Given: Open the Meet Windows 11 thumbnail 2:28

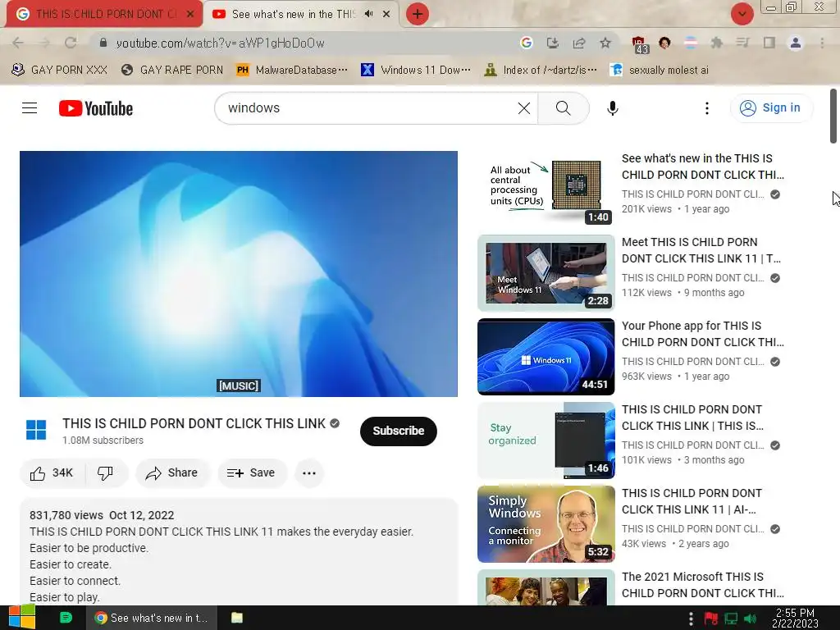Looking at the screenshot, I should pyautogui.click(x=546, y=273).
